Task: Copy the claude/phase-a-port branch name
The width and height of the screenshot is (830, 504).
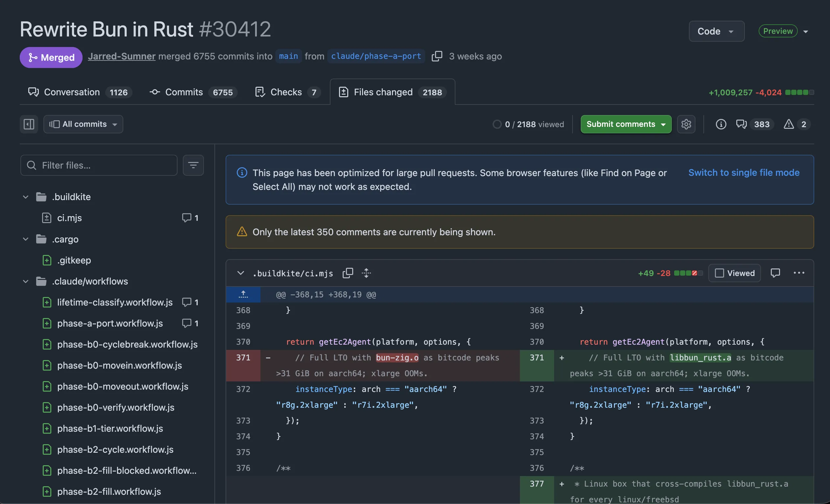Action: pos(437,56)
